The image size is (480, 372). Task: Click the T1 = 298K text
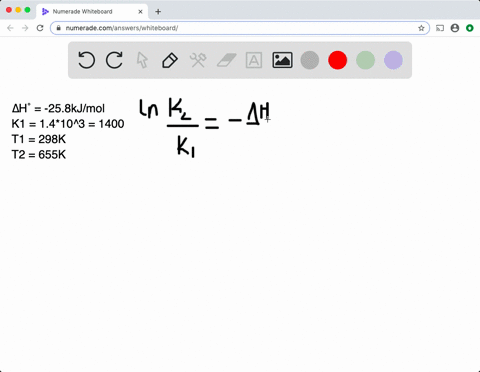[x=39, y=139]
